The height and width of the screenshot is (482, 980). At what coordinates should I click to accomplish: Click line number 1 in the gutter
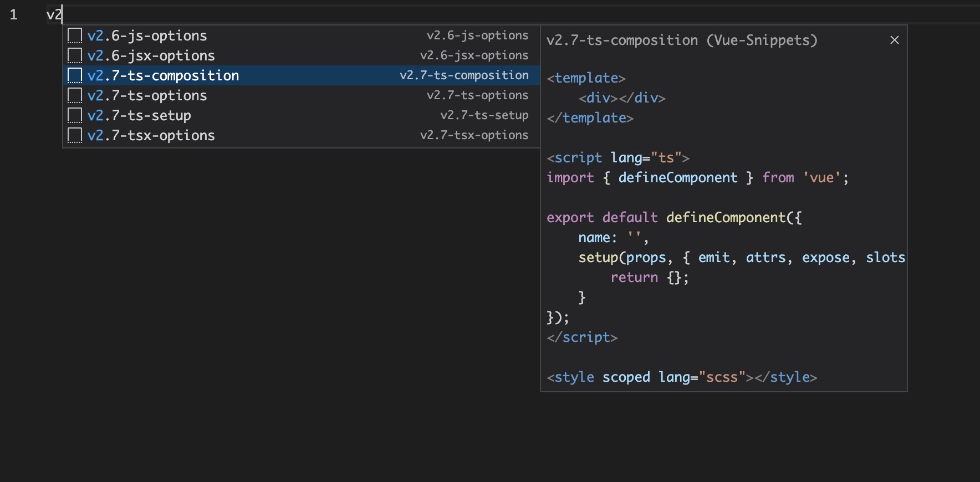click(14, 15)
